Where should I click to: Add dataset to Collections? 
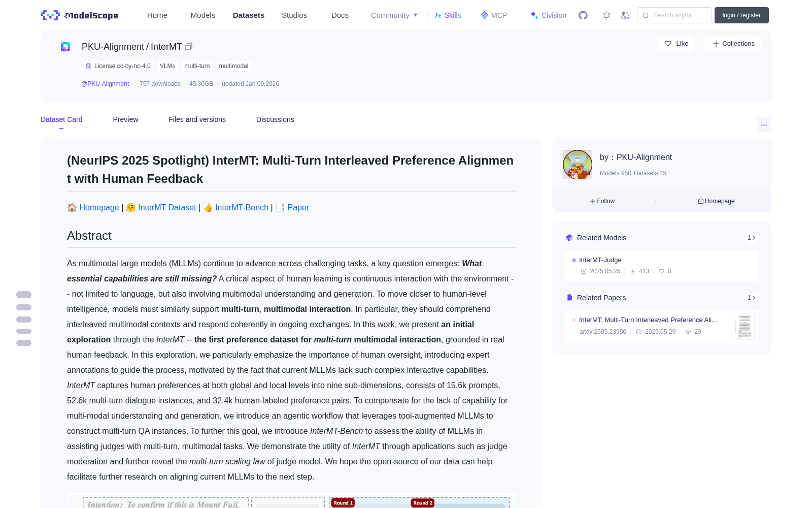tap(733, 44)
